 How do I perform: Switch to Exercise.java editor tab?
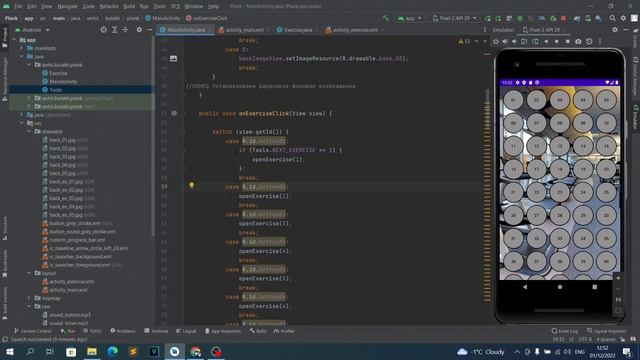pos(298,30)
